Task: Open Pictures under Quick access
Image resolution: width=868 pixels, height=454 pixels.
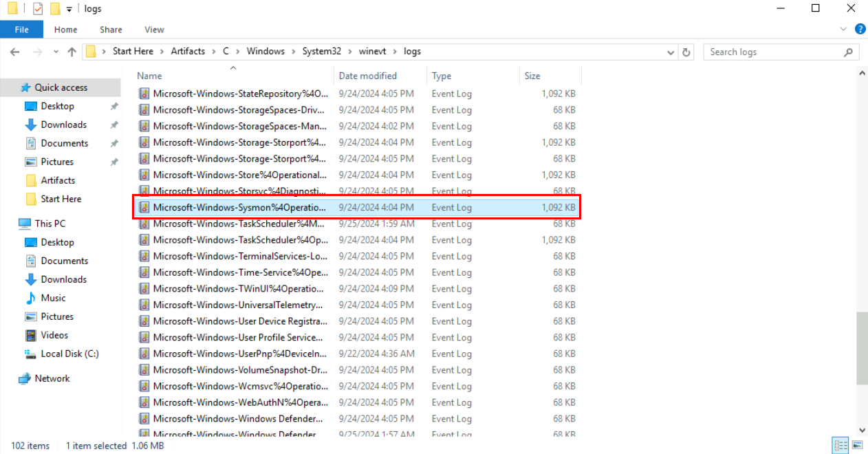Action: (57, 162)
